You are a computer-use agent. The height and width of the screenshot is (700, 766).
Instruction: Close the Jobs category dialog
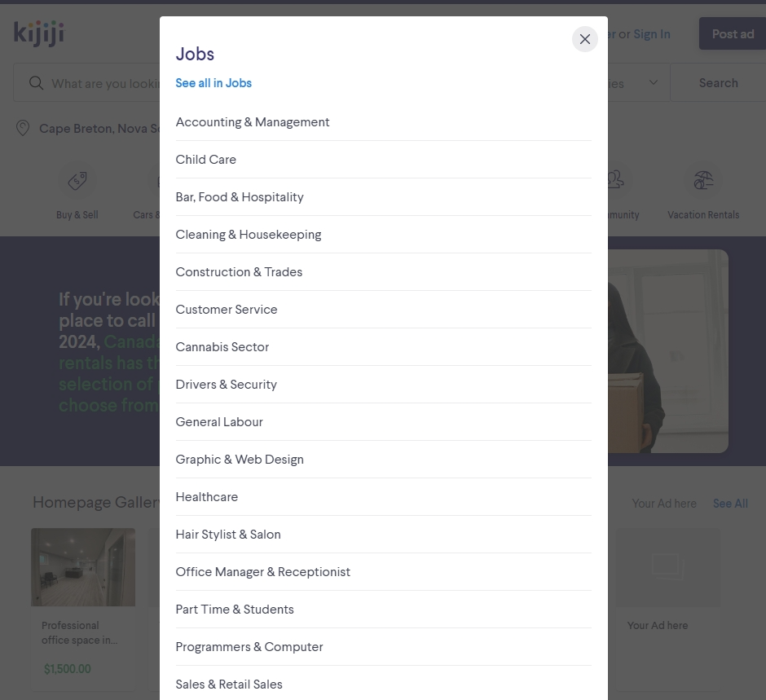[x=584, y=39]
